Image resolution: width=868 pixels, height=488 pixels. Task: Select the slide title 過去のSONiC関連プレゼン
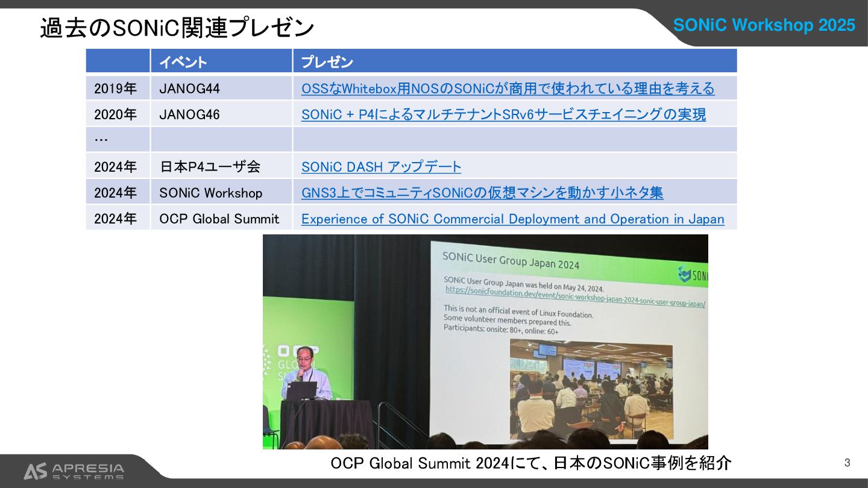177,28
